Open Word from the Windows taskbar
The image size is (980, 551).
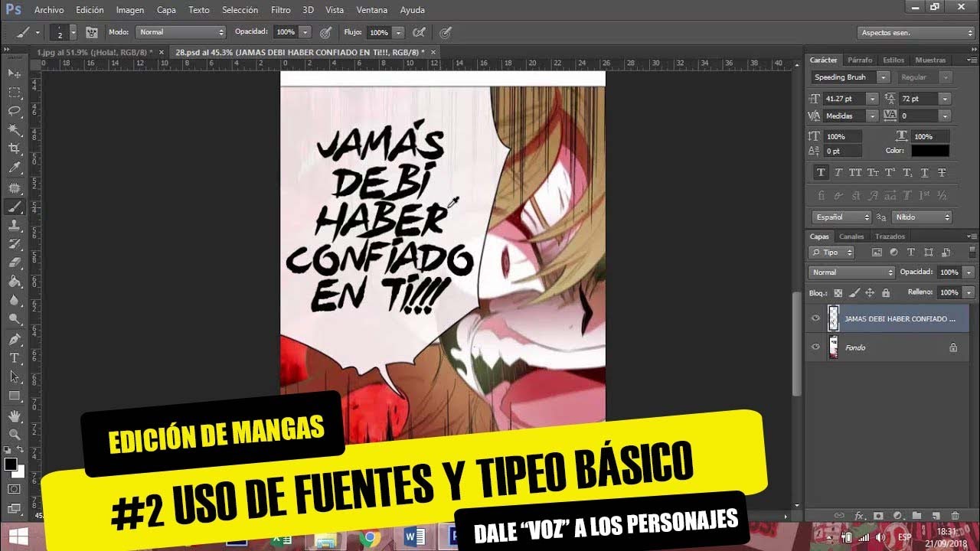[x=413, y=538]
